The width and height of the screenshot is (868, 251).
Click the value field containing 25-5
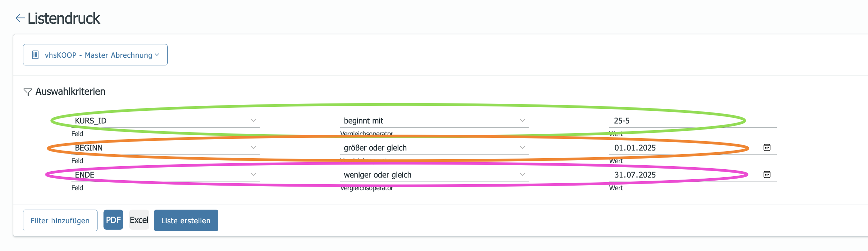(x=693, y=120)
